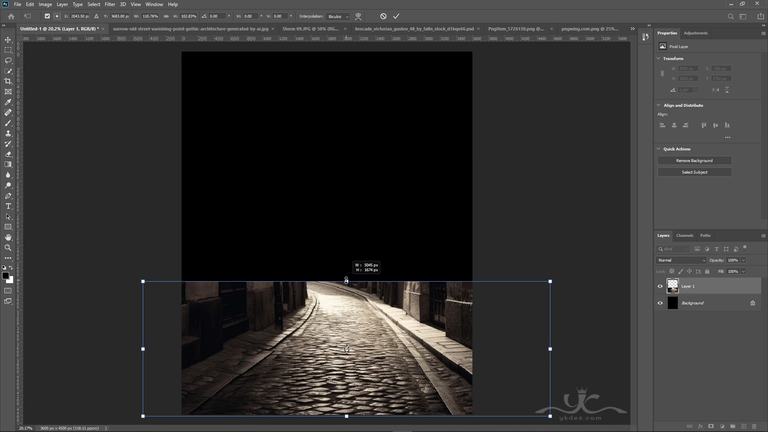768x432 pixels.
Task: Click the background color swatch
Action: [x=11, y=281]
